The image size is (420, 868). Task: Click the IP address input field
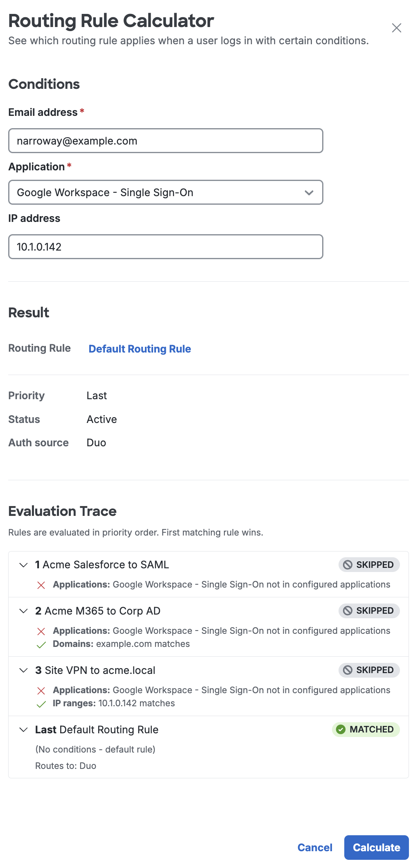click(165, 247)
